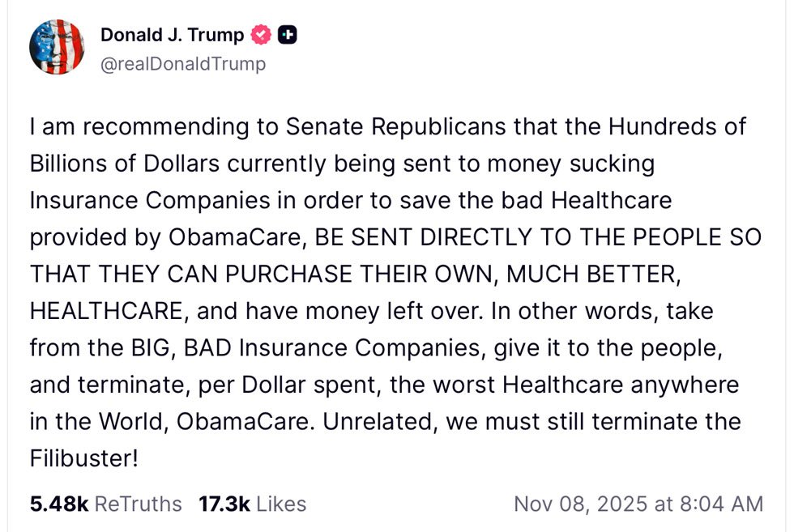This screenshot has height=532, width=794.
Task: Show the 17.3k Likes count
Action: (x=224, y=504)
